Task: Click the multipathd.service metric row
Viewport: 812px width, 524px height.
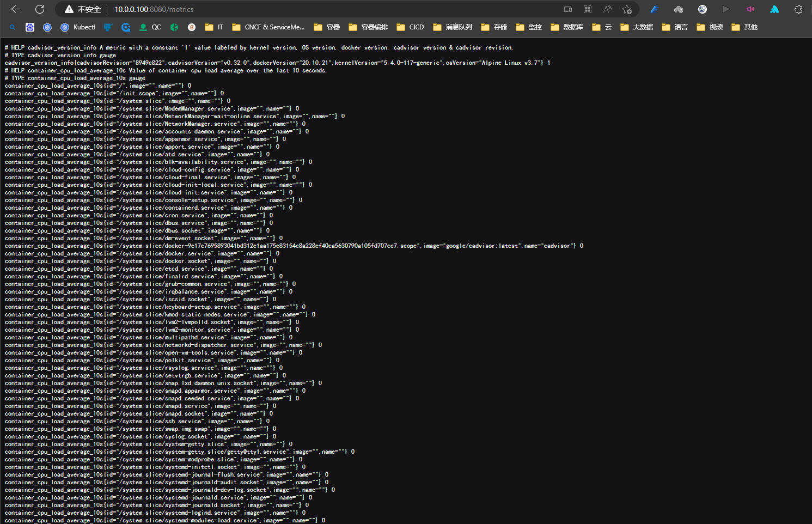Action: pyautogui.click(x=149, y=337)
